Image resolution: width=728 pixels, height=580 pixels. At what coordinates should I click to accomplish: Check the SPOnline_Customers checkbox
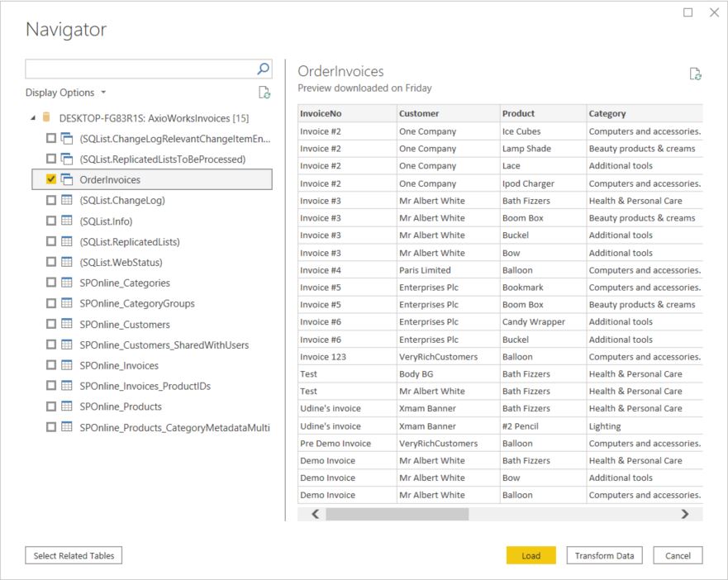pos(51,325)
